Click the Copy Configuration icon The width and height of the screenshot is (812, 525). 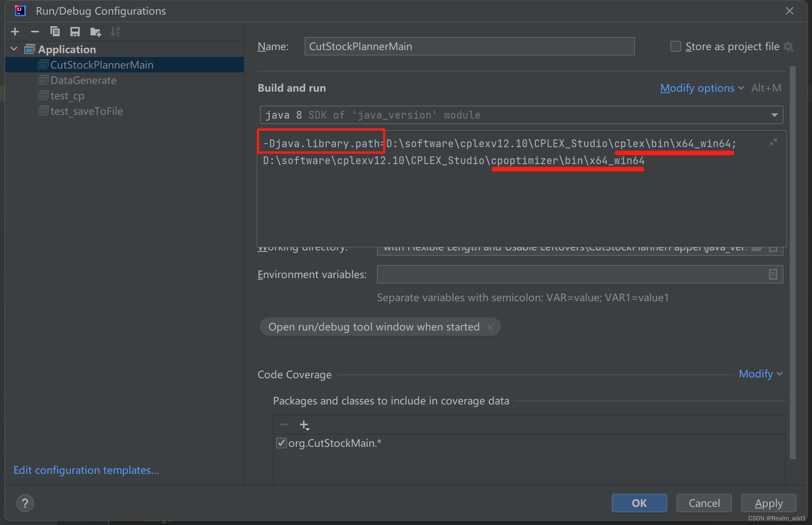pos(55,32)
